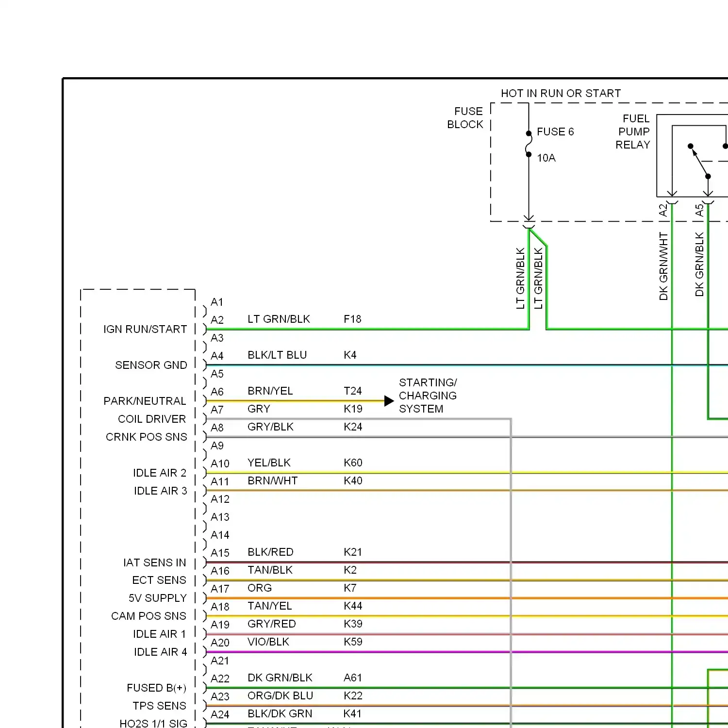Click circuit code 'K44'
728x728 pixels.
tap(353, 606)
